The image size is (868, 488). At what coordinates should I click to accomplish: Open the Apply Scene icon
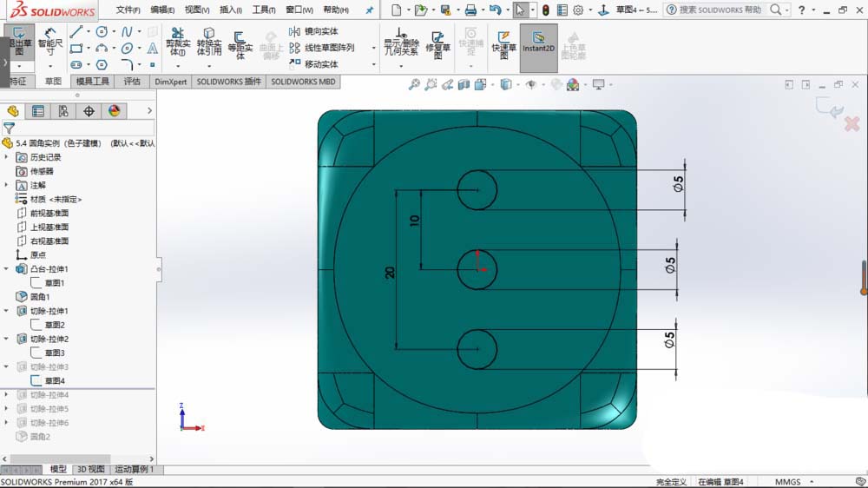pyautogui.click(x=573, y=85)
